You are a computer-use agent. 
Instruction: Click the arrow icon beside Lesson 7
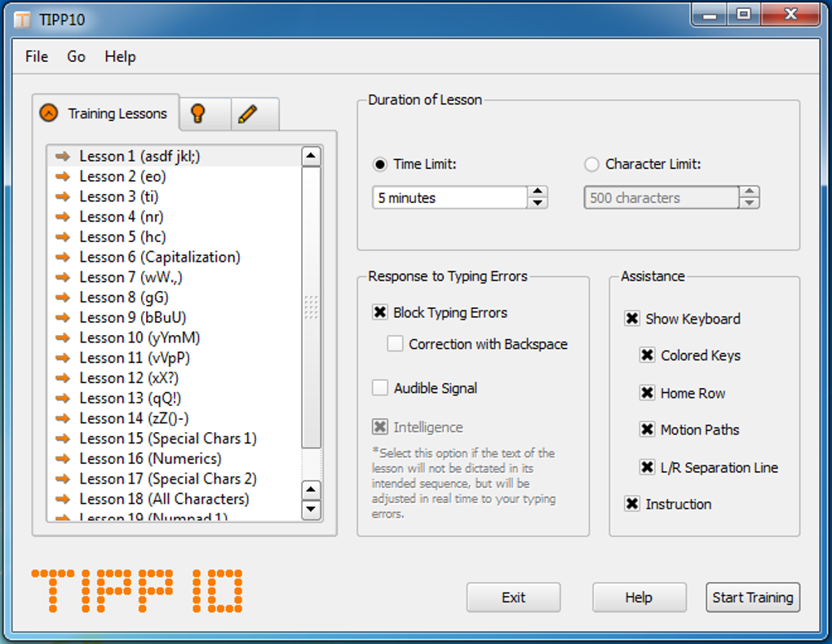pos(63,277)
